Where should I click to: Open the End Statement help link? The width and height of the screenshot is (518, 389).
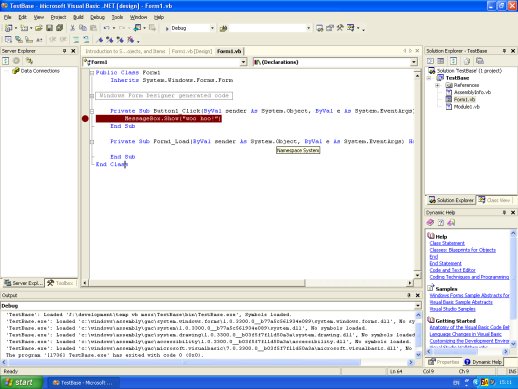(x=446, y=263)
